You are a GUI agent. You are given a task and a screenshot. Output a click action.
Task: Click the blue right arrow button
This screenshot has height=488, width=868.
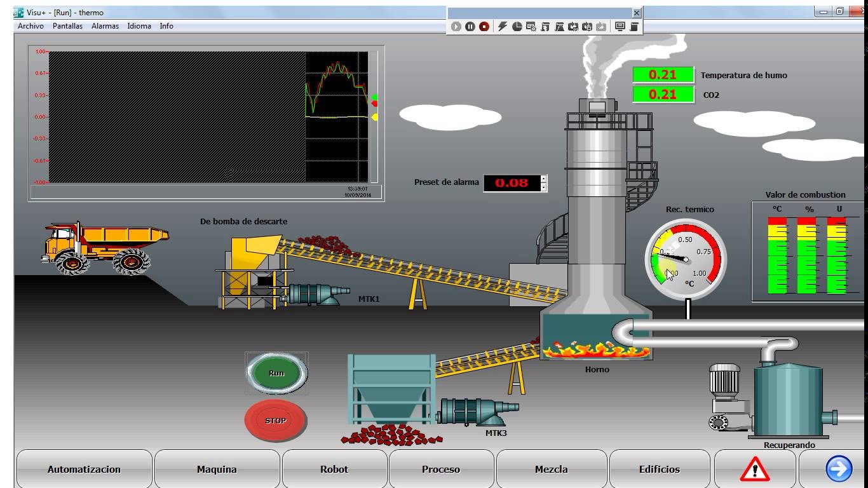coord(839,470)
